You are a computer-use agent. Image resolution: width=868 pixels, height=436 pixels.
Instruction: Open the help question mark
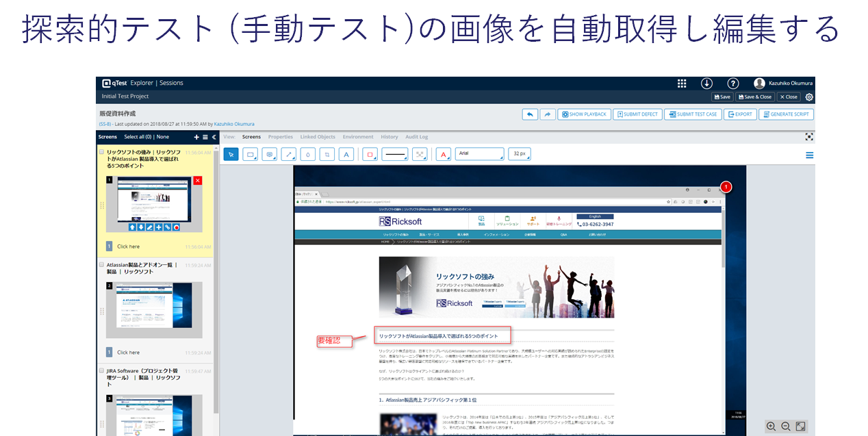[732, 83]
